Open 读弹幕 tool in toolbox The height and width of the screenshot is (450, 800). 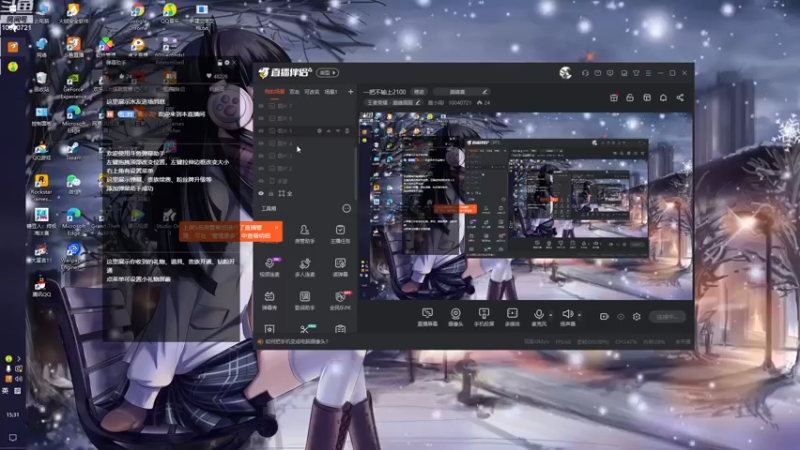[340, 267]
